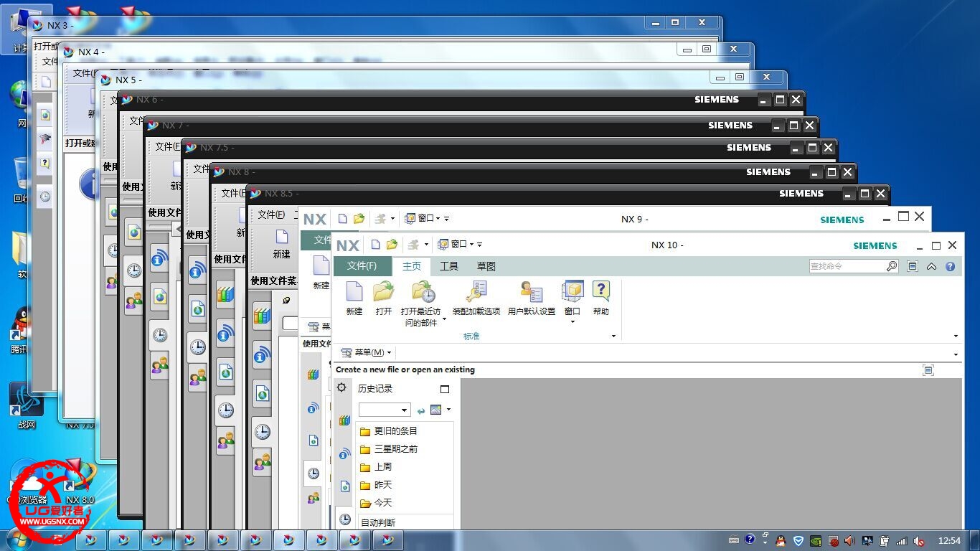Open the web browser tab in NX 10 resource bar
The width and height of the screenshot is (980, 551).
coord(345,486)
